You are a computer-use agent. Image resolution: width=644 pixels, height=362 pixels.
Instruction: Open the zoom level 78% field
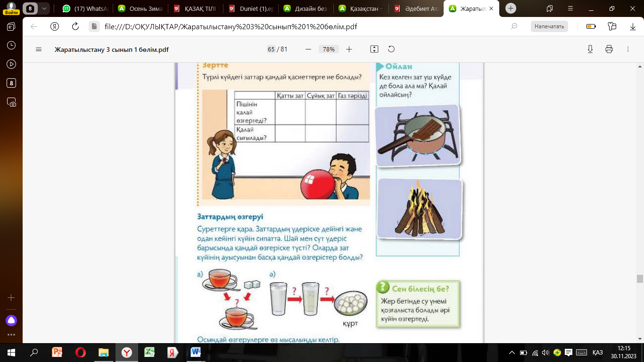[329, 49]
